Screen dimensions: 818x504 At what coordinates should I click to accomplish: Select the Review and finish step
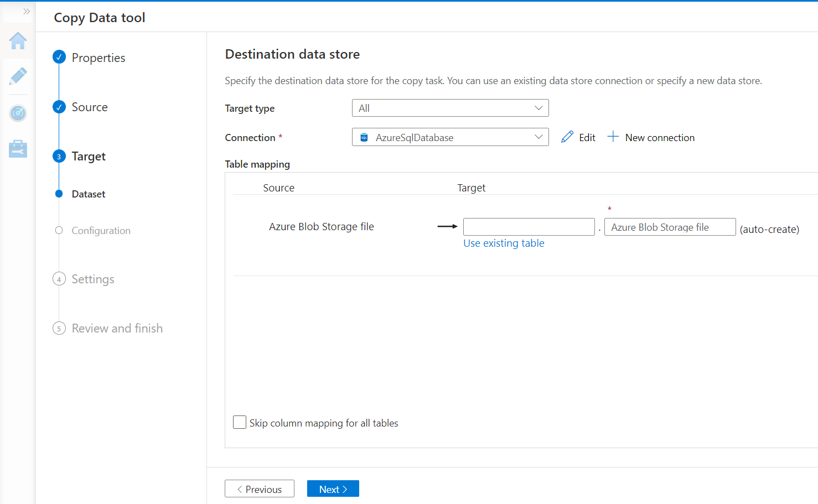coord(117,329)
